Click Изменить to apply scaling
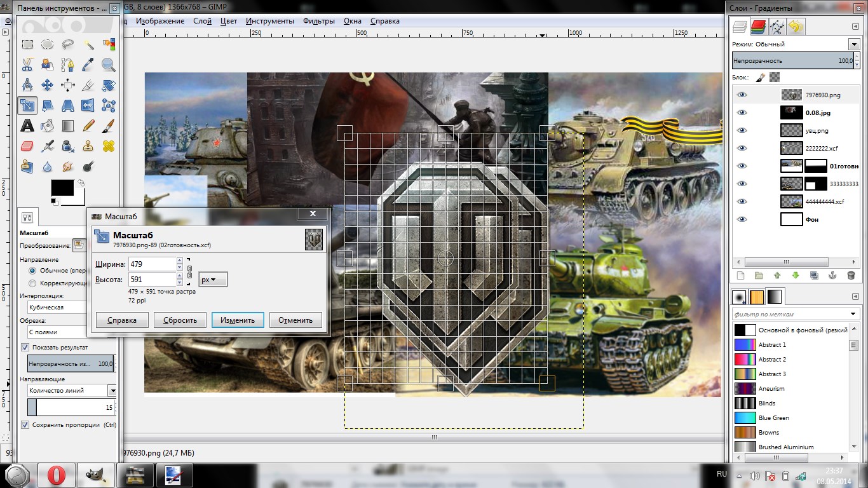Viewport: 868px width, 488px height. (x=238, y=320)
